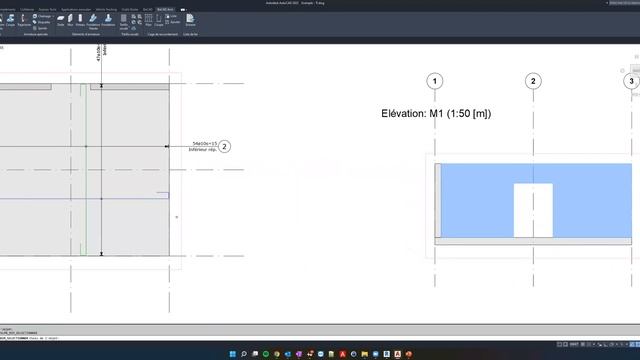Viewport: 640px width, 360px height.
Task: Open the Applications associées ribbon tab
Action: pyautogui.click(x=76, y=9)
